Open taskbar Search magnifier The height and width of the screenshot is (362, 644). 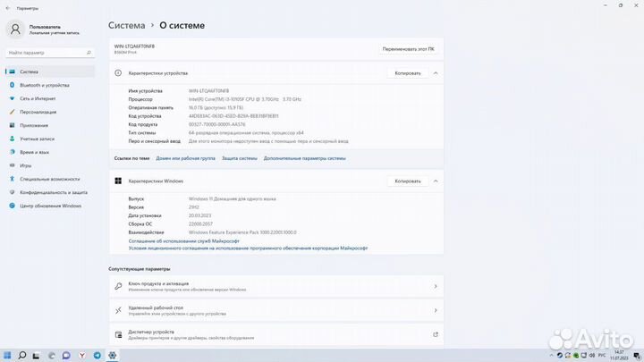click(22, 355)
